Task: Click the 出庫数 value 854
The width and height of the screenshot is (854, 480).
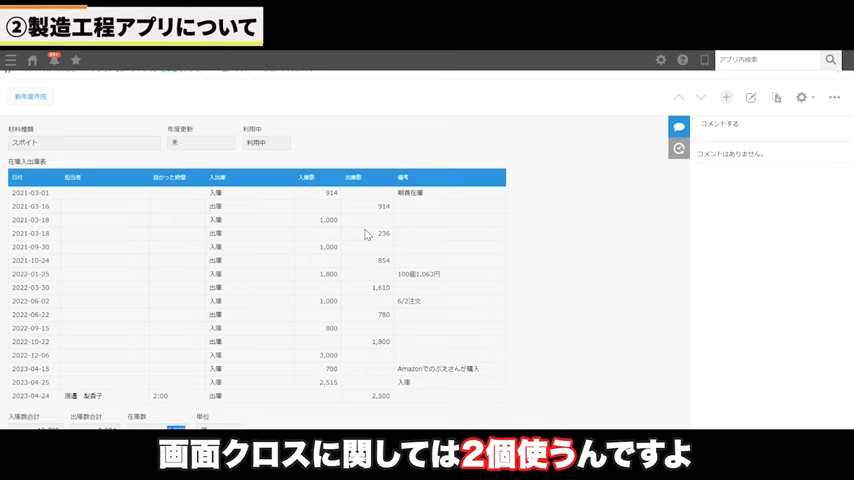Action: [384, 260]
